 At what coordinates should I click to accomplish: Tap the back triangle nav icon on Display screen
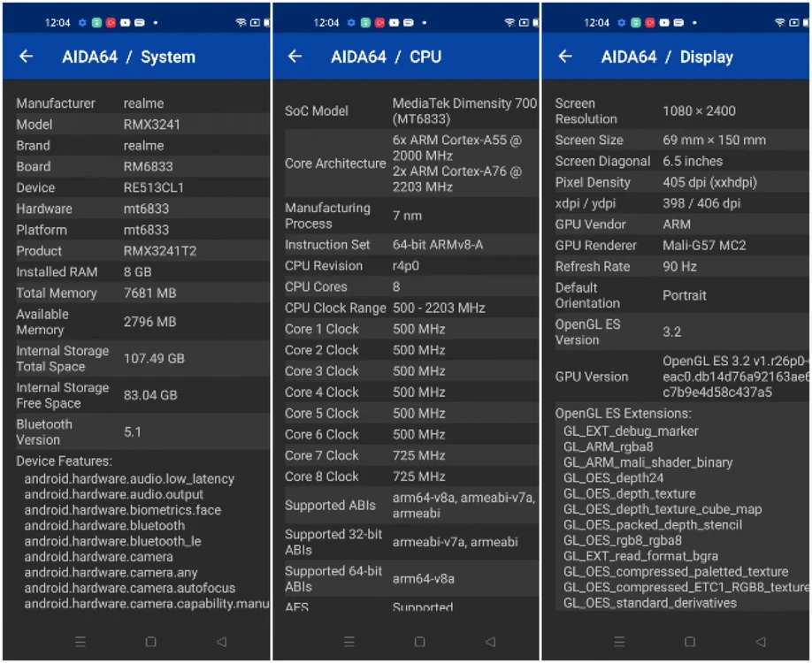(x=760, y=642)
